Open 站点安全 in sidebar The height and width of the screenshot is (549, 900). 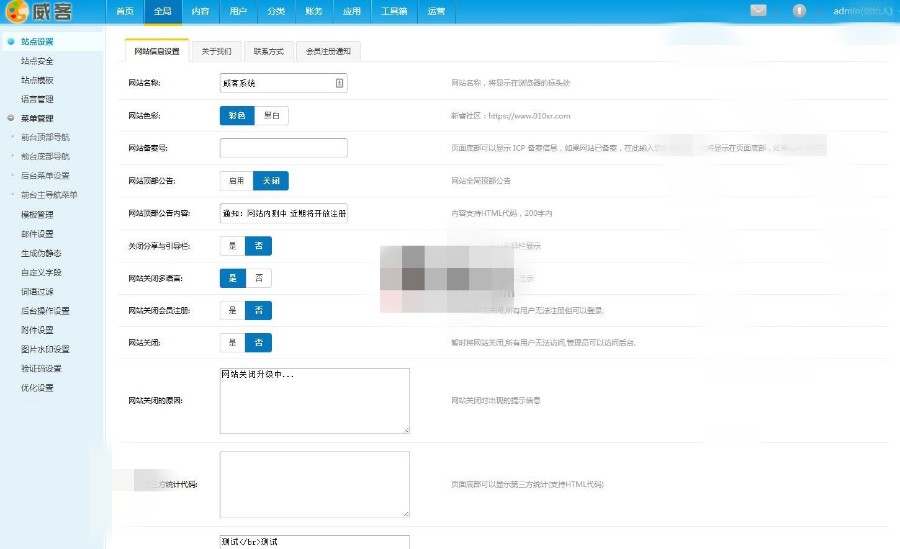point(37,61)
